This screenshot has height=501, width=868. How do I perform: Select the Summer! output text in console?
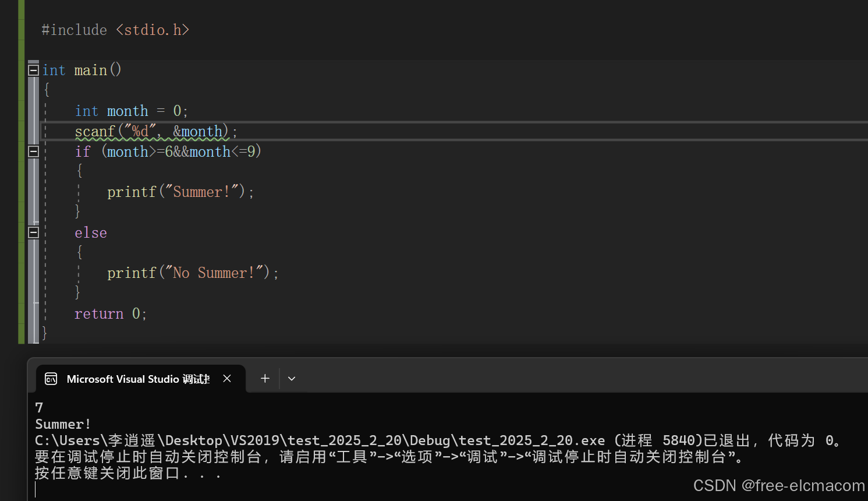tap(62, 424)
